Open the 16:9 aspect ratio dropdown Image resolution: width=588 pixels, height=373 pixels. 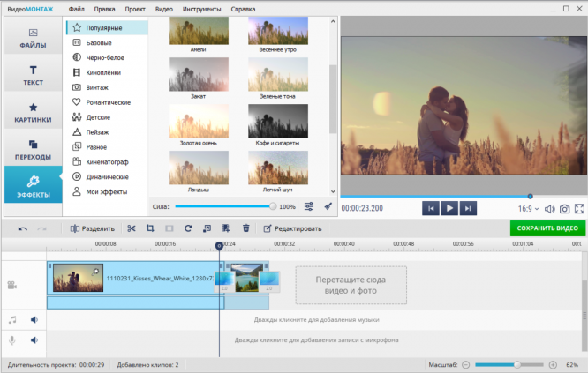pos(527,209)
